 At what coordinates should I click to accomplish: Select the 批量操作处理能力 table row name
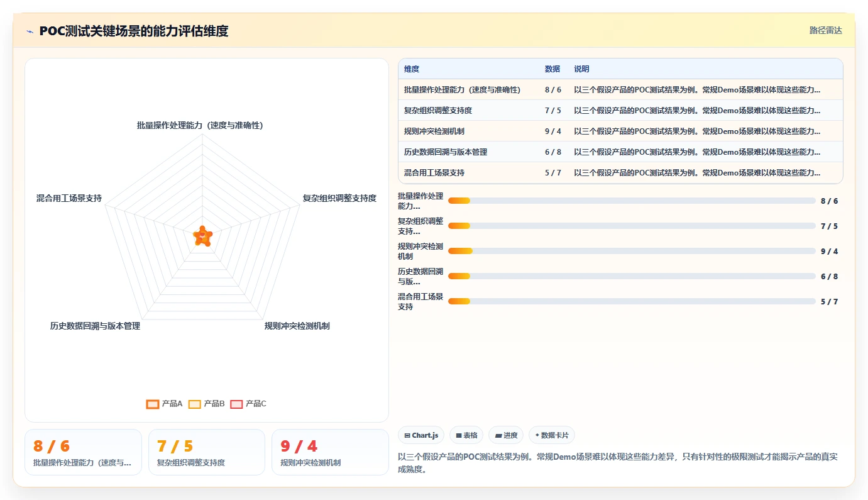coord(462,90)
